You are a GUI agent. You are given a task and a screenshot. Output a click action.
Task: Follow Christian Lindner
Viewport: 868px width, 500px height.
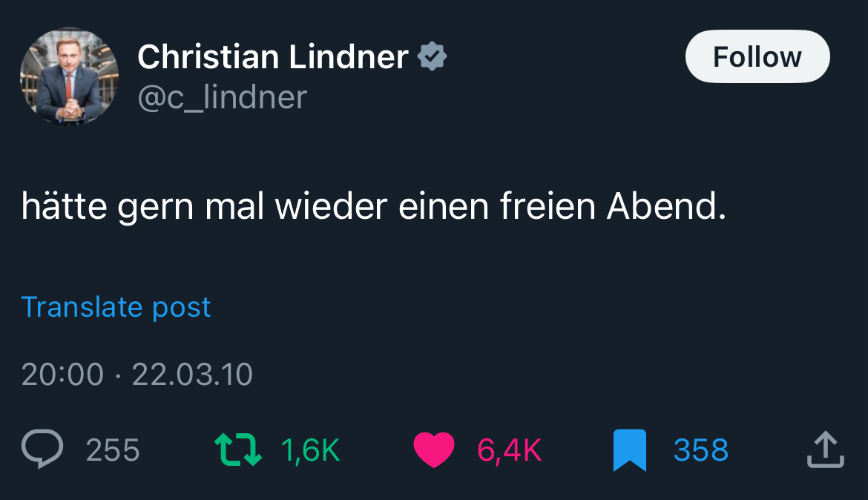click(757, 56)
